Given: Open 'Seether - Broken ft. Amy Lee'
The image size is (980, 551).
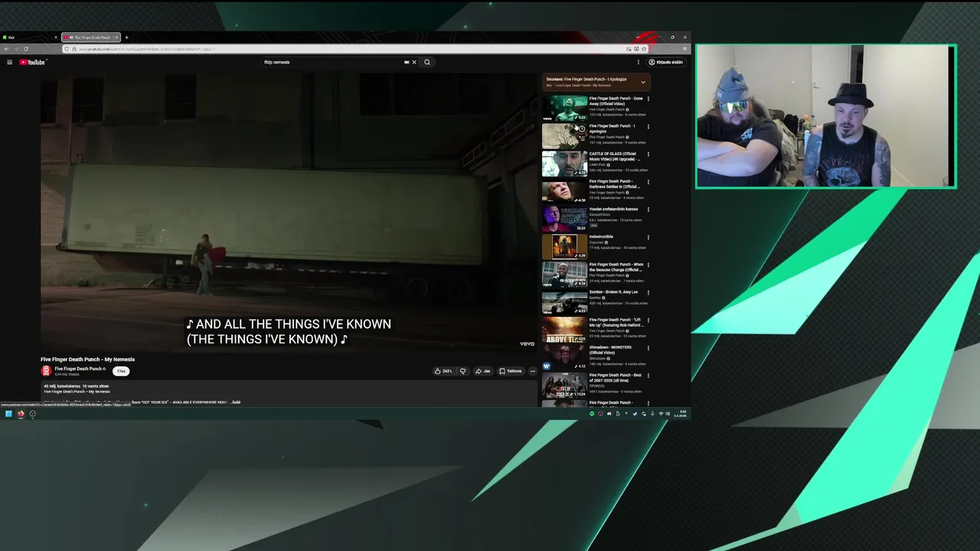Looking at the screenshot, I should click(564, 302).
